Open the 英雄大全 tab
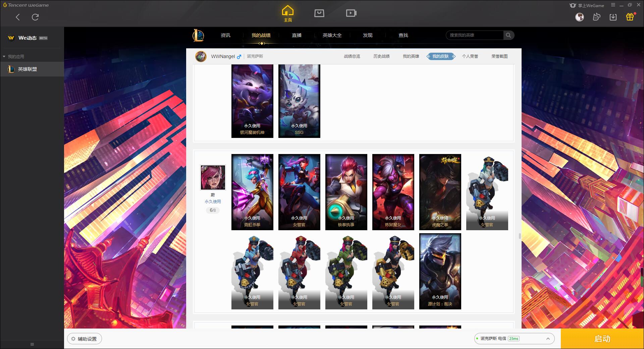644x349 pixels. click(332, 35)
